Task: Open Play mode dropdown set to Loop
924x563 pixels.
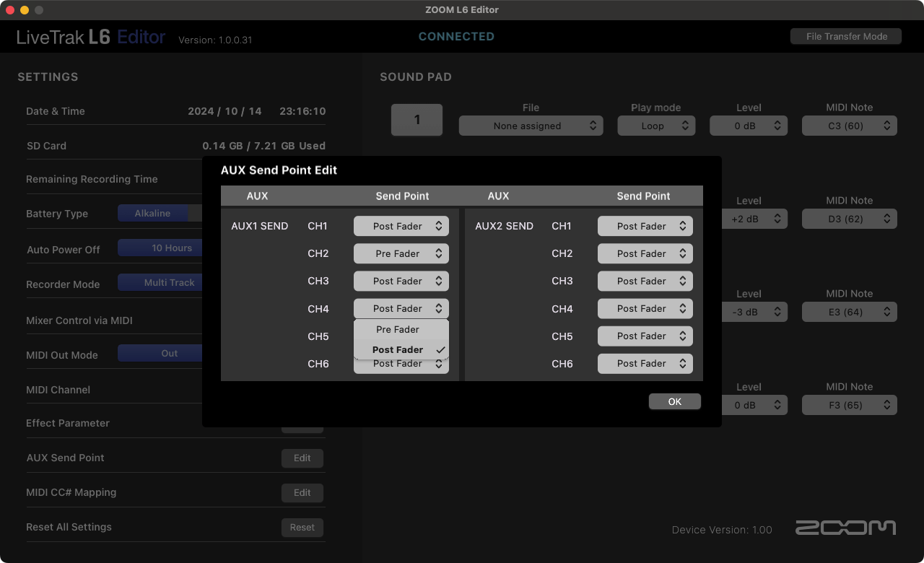Action: coord(656,126)
